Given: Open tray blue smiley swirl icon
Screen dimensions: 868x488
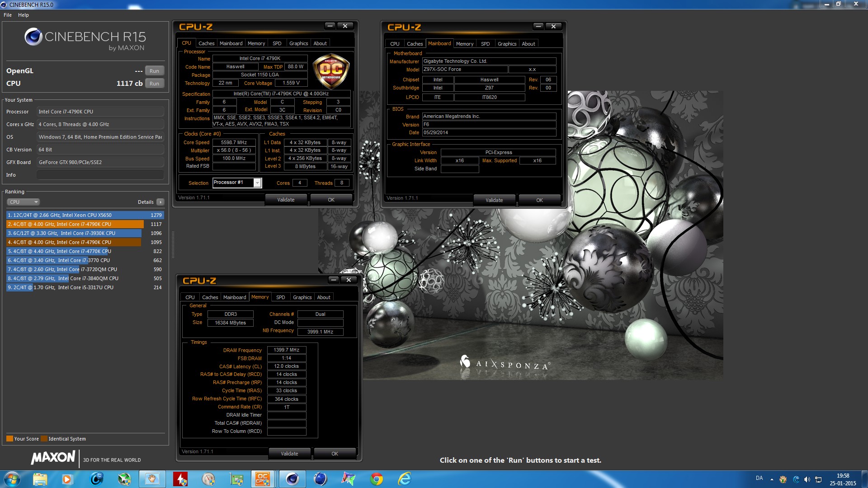Looking at the screenshot, I should [796, 479].
